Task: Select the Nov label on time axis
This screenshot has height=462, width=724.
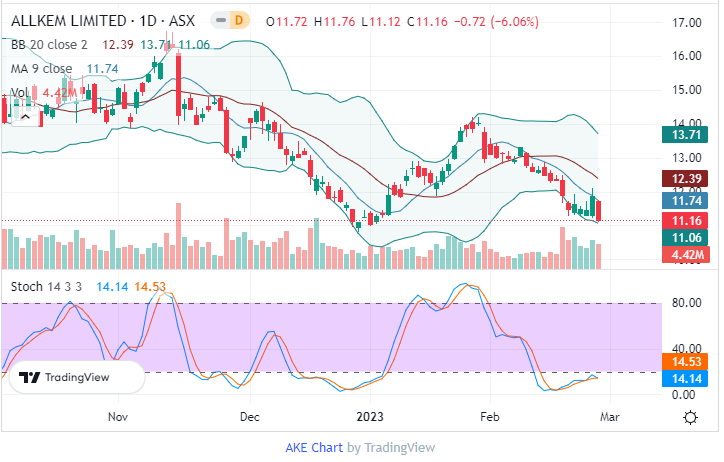Action: [x=118, y=415]
